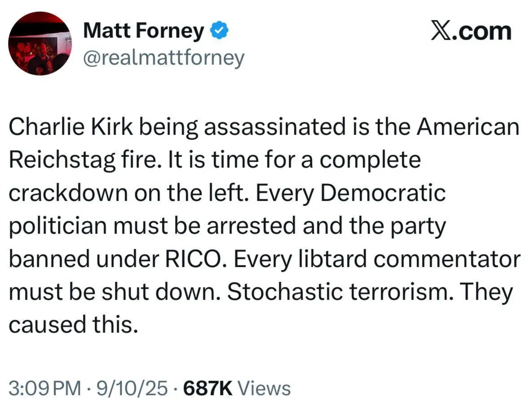The width and height of the screenshot is (532, 405).
Task: Open Matt Forney's circular profile picture
Action: pos(40,44)
